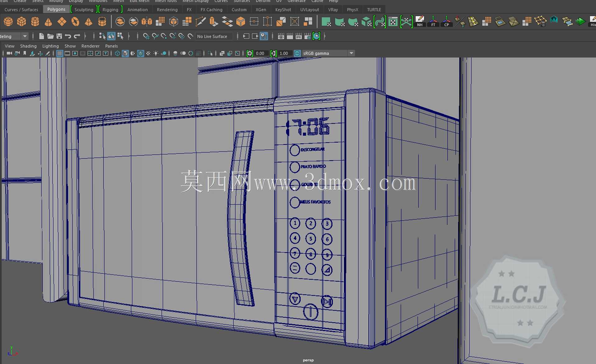This screenshot has width=596, height=364.
Task: Toggle Snap to Points magnet
Action: click(164, 36)
